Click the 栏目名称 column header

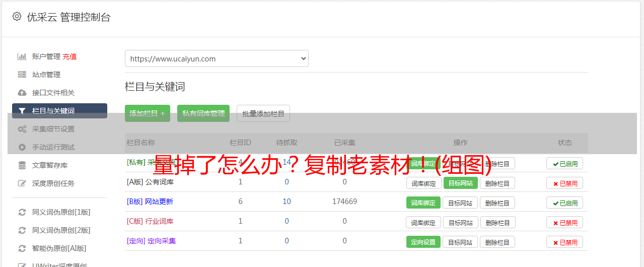[140, 143]
